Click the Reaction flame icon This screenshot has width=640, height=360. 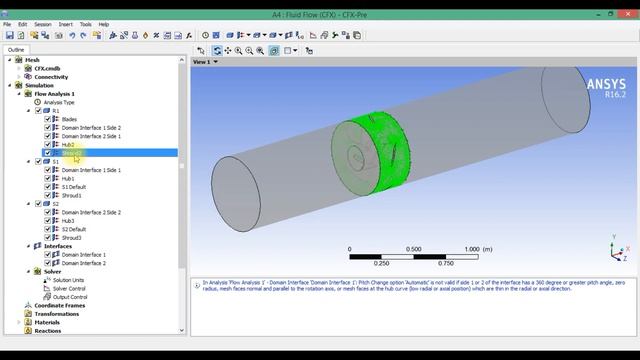(x=145, y=36)
